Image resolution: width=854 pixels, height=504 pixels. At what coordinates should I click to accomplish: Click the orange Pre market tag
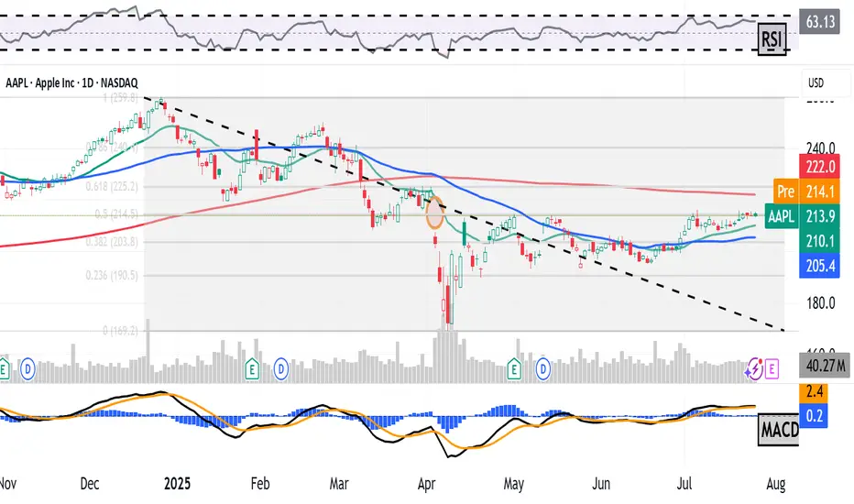click(786, 192)
